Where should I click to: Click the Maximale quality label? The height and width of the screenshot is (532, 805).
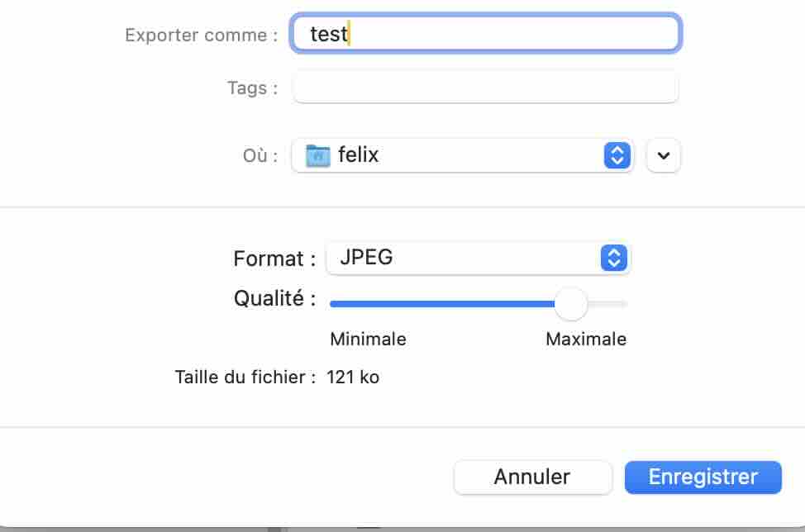[x=586, y=339]
